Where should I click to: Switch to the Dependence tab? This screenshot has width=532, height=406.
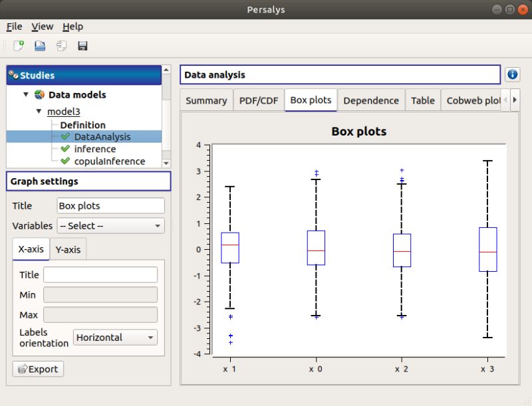[371, 100]
